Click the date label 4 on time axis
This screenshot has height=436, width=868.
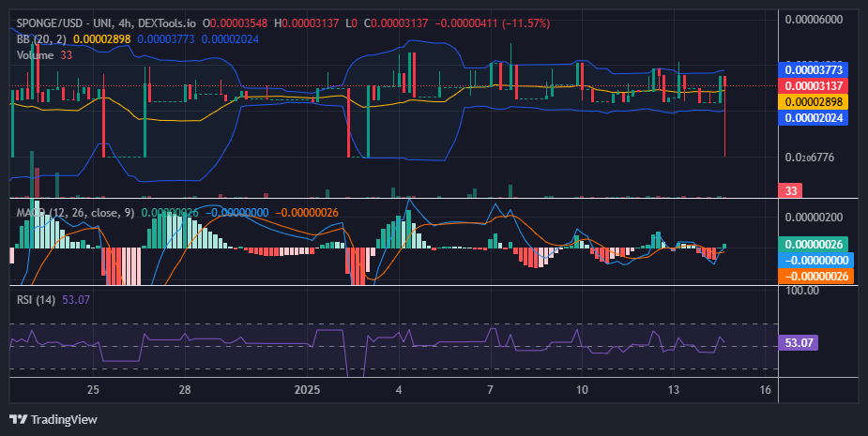[x=399, y=389]
